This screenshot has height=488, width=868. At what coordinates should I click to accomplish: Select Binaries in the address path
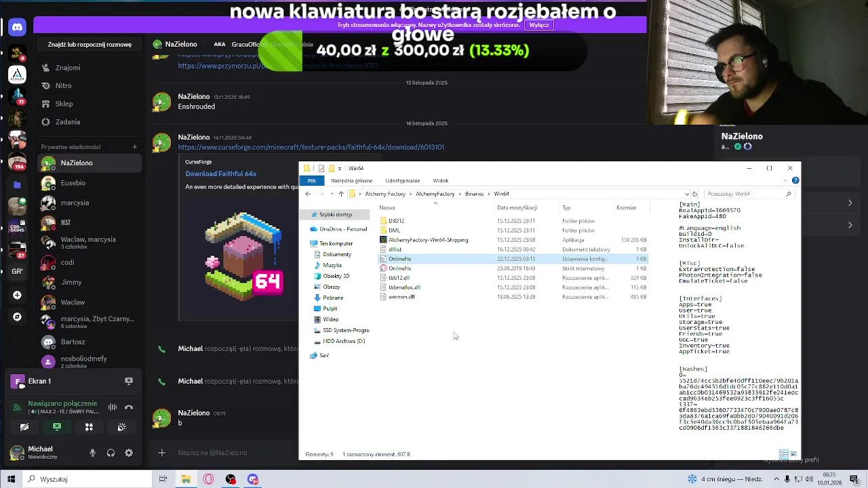474,194
